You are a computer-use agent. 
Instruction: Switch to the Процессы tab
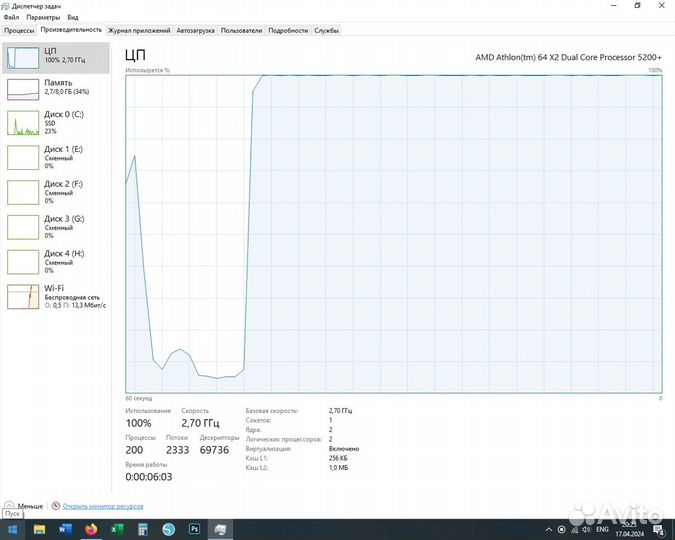[x=19, y=30]
